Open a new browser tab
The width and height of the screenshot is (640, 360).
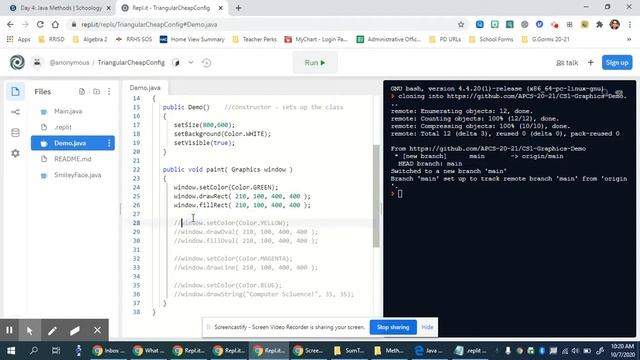238,8
